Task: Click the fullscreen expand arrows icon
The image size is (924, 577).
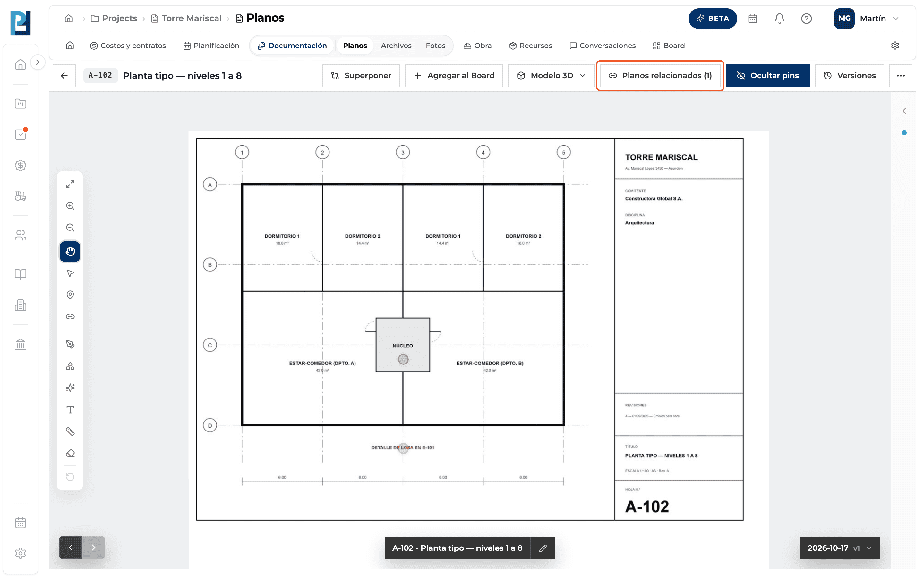Action: [x=70, y=184]
